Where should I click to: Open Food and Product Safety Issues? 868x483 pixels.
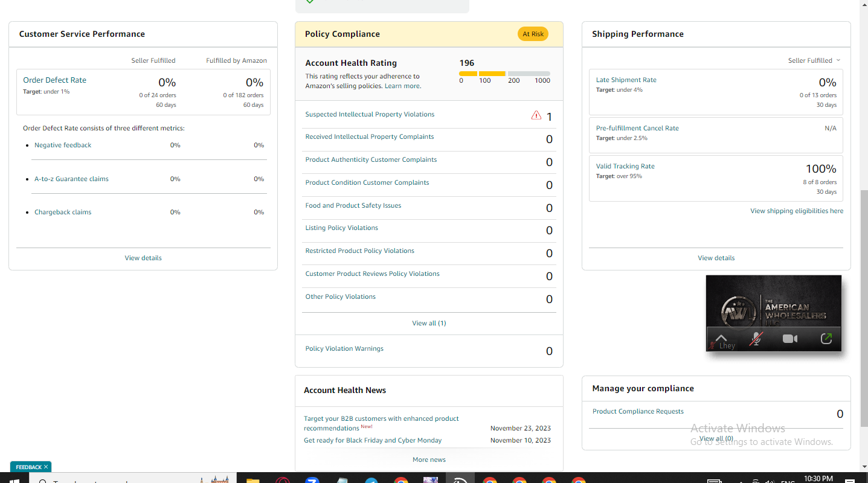353,205
